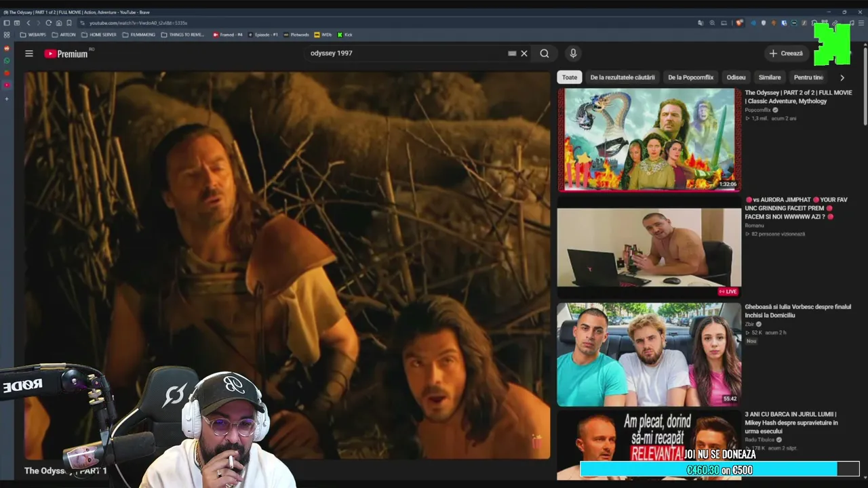The width and height of the screenshot is (868, 488).
Task: Open the virtual keyboard icon in search box
Action: [x=512, y=54]
